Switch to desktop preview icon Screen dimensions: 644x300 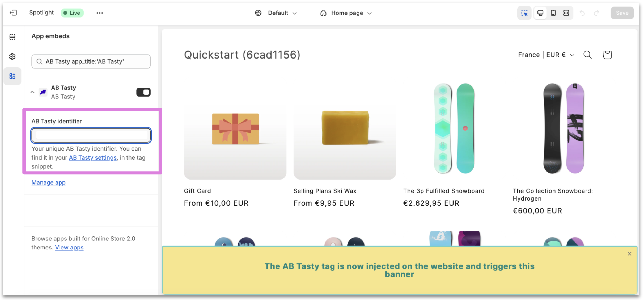coord(540,13)
